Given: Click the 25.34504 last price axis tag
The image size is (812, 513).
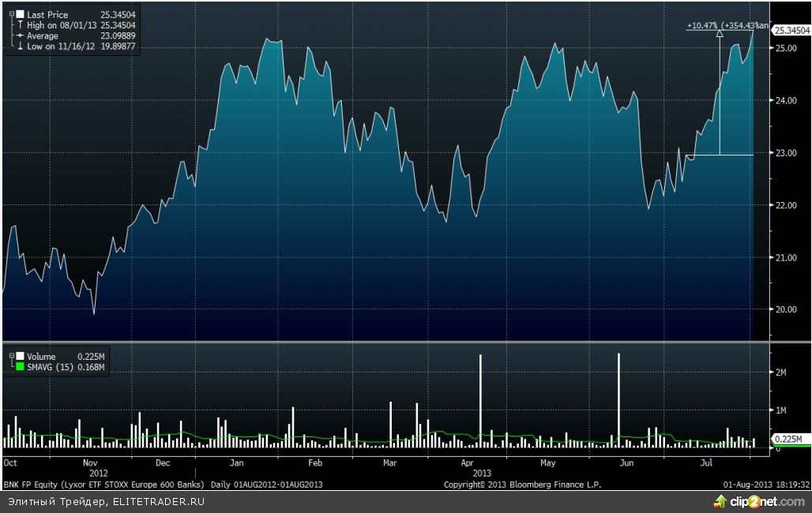Looking at the screenshot, I should [791, 31].
